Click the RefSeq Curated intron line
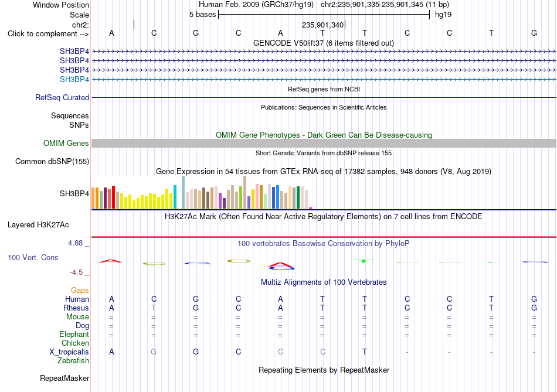 point(324,97)
